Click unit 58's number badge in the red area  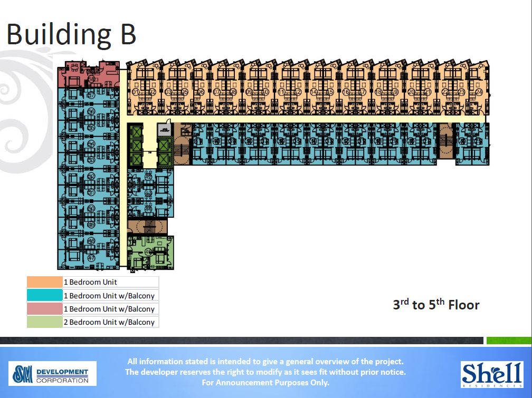coord(92,78)
